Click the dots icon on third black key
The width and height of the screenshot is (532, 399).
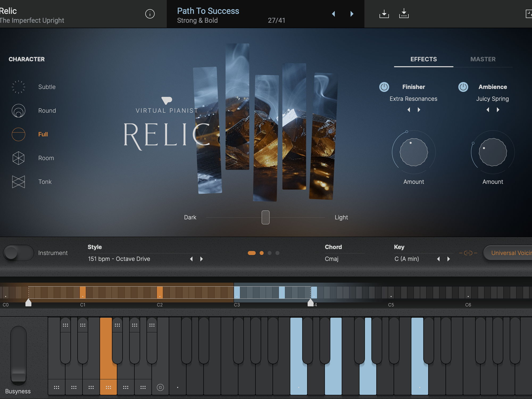click(117, 325)
